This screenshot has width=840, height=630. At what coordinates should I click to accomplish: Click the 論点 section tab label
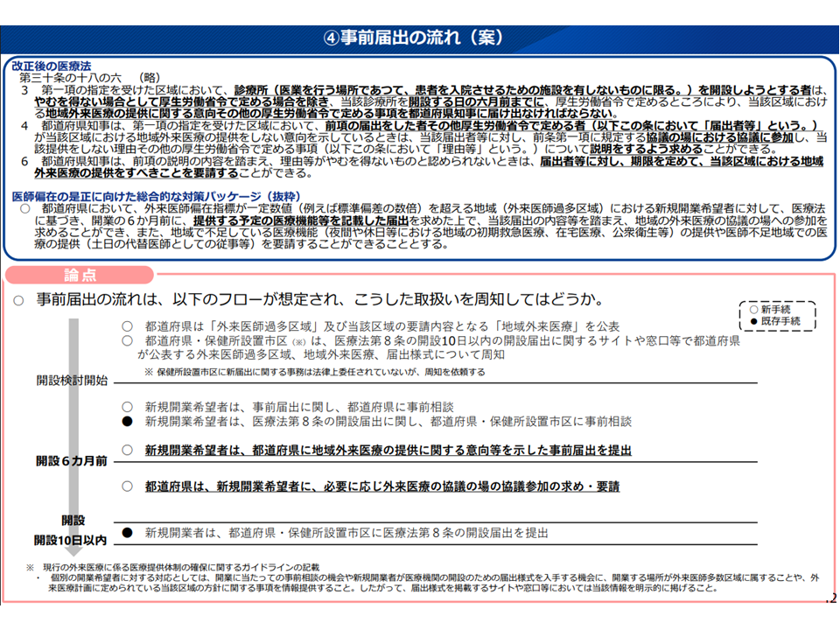(x=80, y=274)
